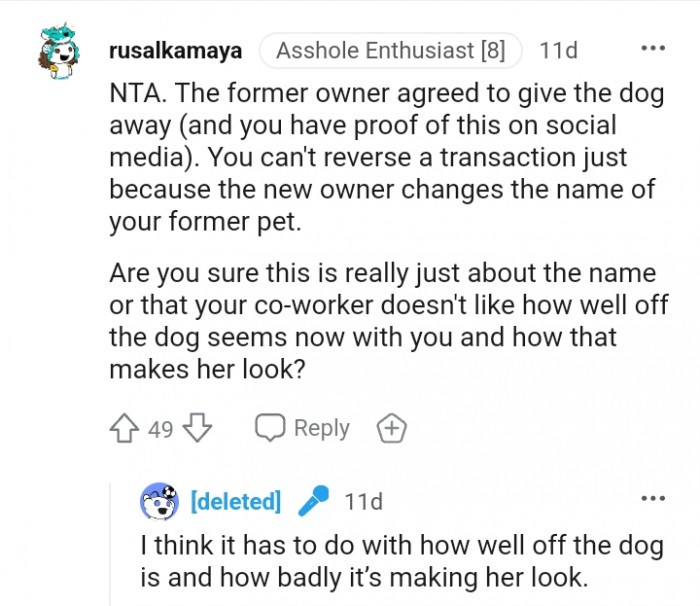Viewport: 700px width, 606px height.
Task: Downvote rusalkamaya's comment
Action: coord(198,429)
